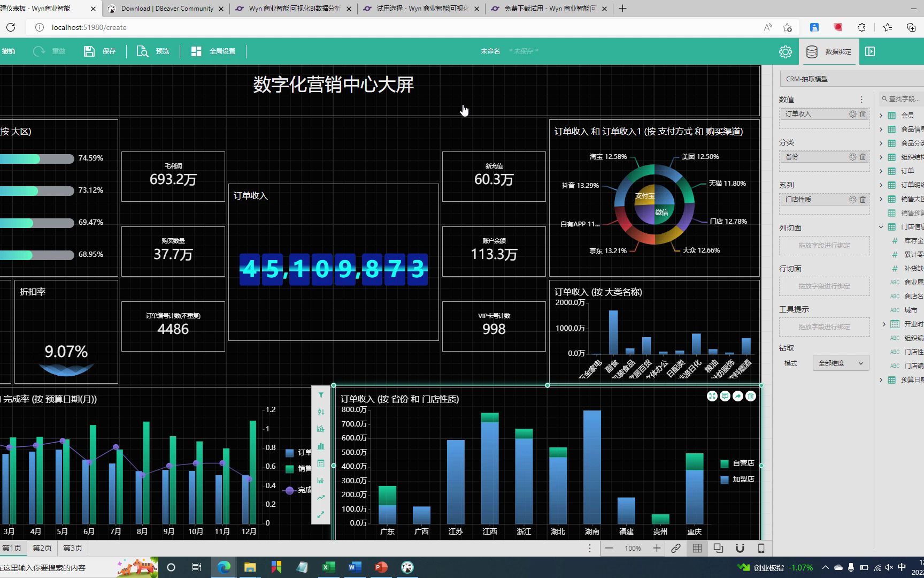Click the gear inspector icon beside 数据绑定

pos(785,51)
